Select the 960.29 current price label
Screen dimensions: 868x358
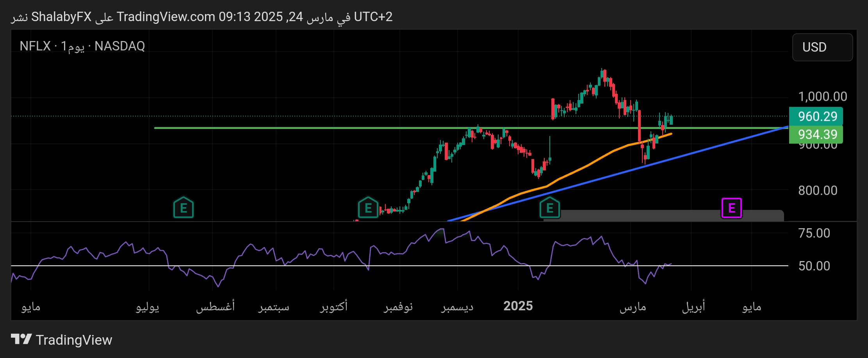tap(816, 116)
